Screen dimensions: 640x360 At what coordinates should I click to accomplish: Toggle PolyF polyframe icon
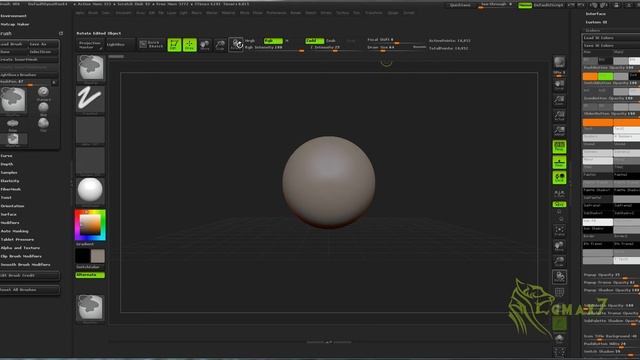coord(560,293)
